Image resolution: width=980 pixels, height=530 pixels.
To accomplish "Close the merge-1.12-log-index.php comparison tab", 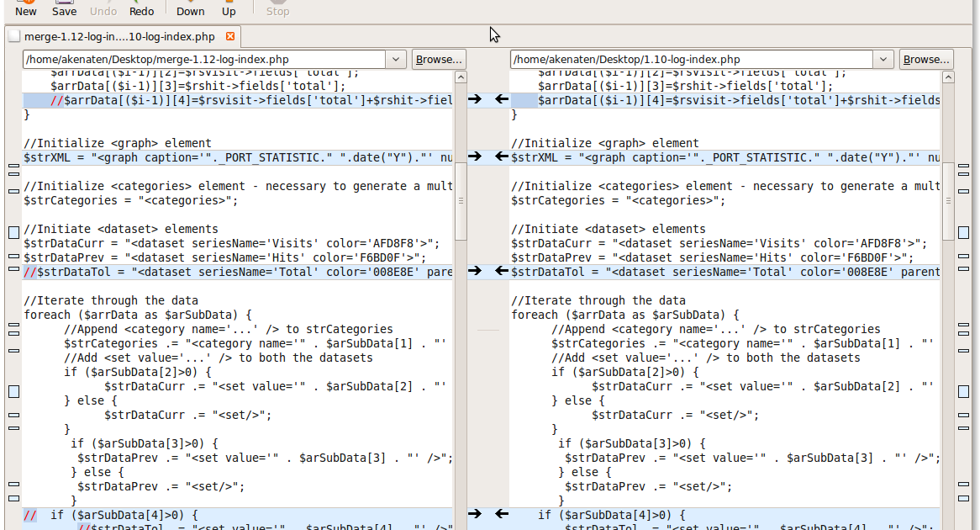I will [230, 36].
